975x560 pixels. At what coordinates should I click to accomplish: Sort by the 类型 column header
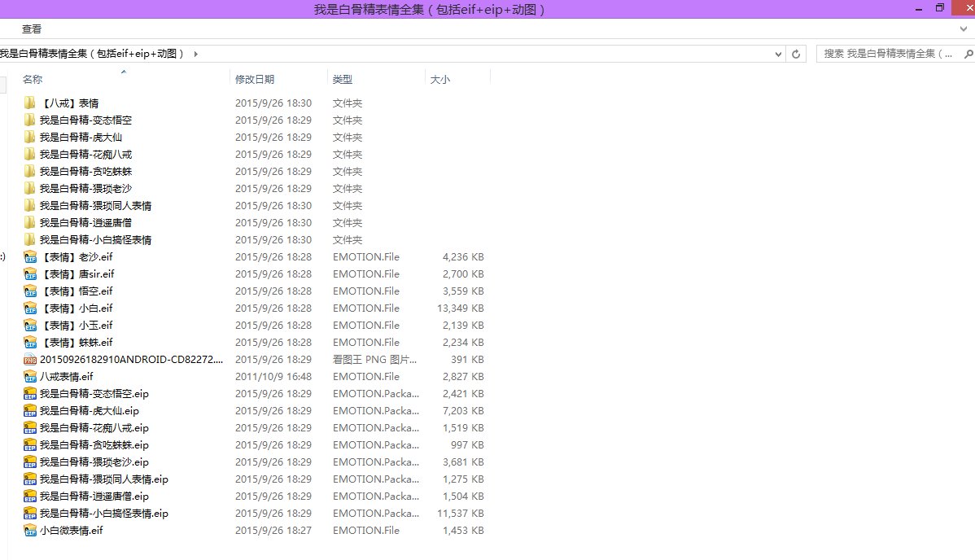point(343,80)
